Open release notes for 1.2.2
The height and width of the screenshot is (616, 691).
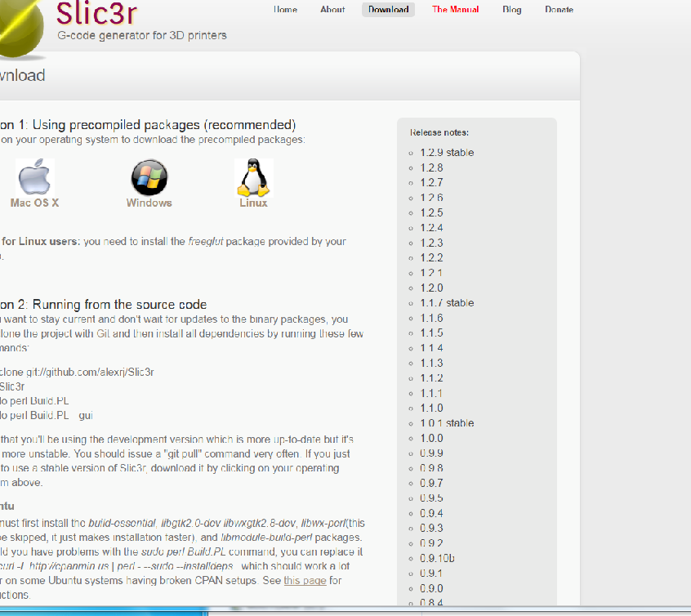tap(431, 257)
